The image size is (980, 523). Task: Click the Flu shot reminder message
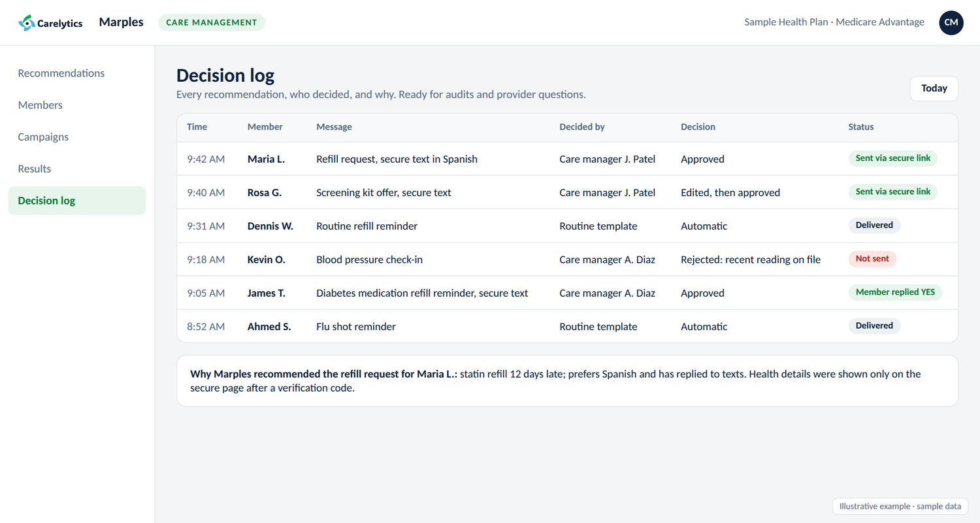tap(356, 326)
